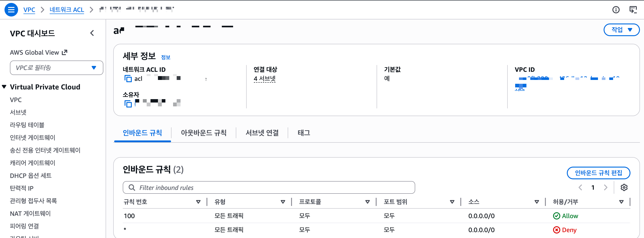The width and height of the screenshot is (644, 238).
Task: Sort by 허용/거부 column
Action: (x=621, y=202)
